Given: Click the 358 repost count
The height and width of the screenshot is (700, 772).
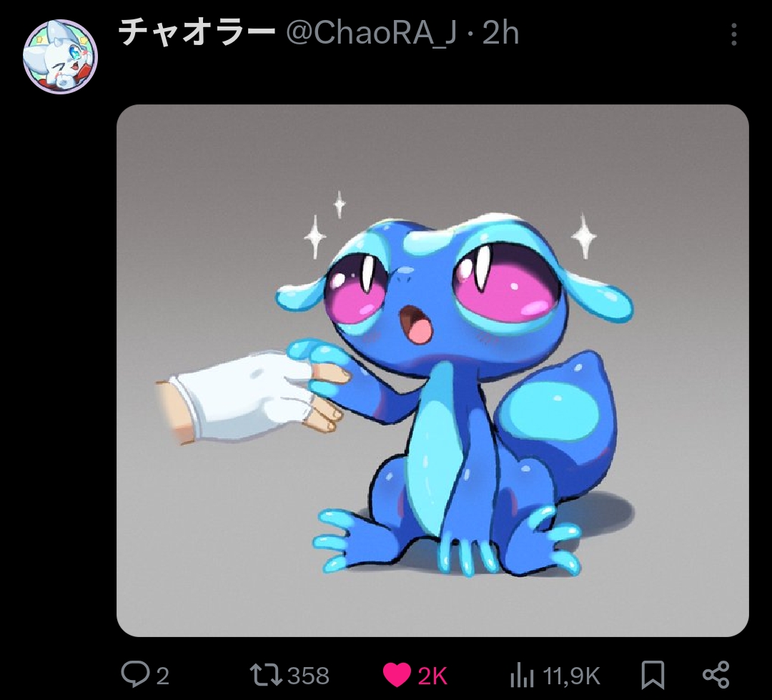Looking at the screenshot, I should (308, 676).
